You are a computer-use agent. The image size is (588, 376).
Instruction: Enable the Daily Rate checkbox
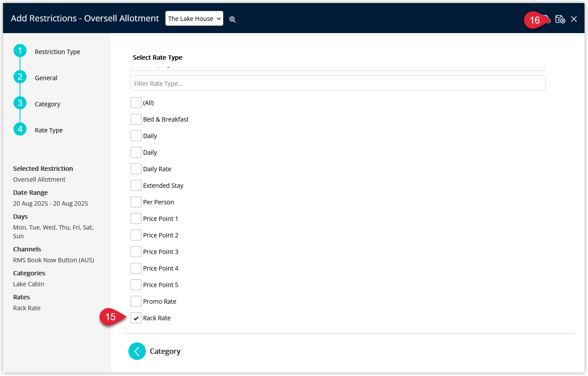(136, 169)
